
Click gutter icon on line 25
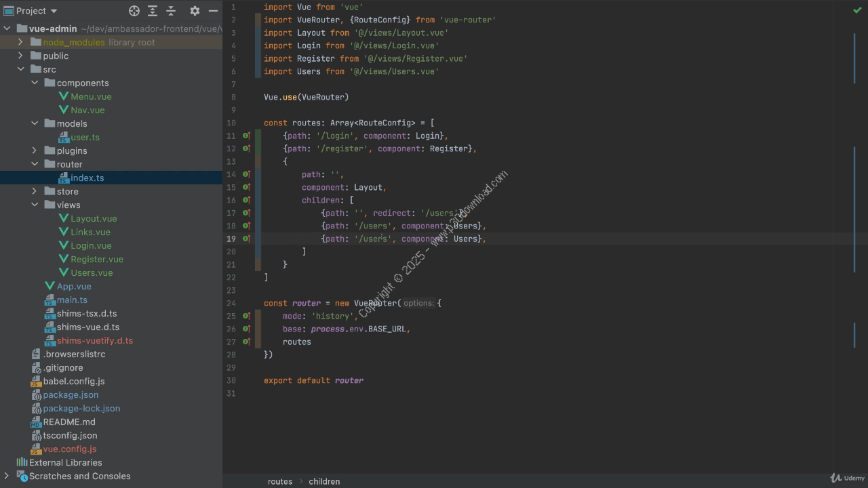click(x=247, y=316)
